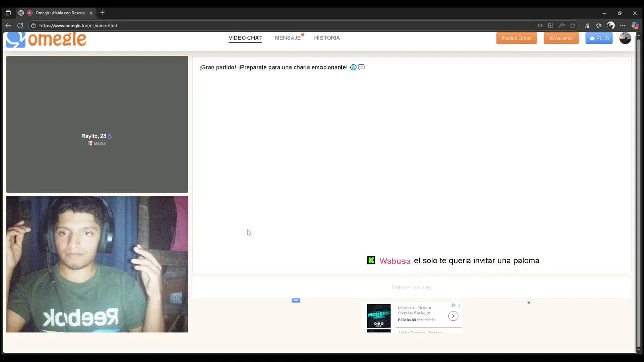Screen dimensions: 644x362
Task: Open the ad options three-dot menu
Action: (x=459, y=305)
